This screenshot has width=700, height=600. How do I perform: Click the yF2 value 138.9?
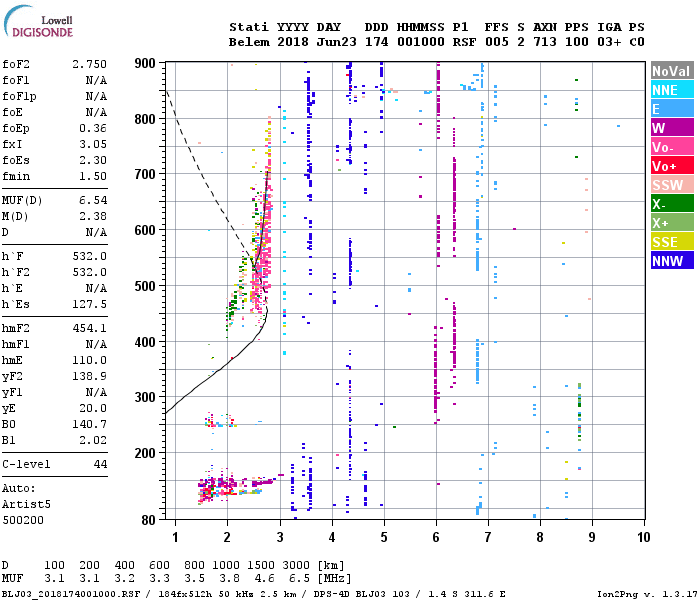click(90, 376)
